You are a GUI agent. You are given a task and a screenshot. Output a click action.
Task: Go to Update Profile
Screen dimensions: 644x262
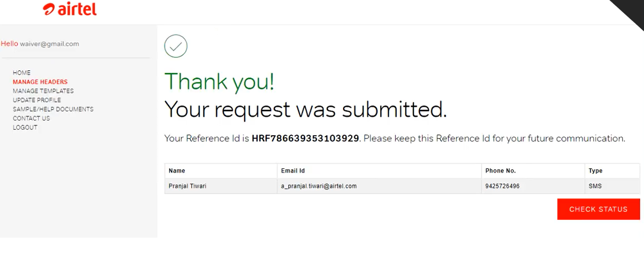pyautogui.click(x=37, y=100)
